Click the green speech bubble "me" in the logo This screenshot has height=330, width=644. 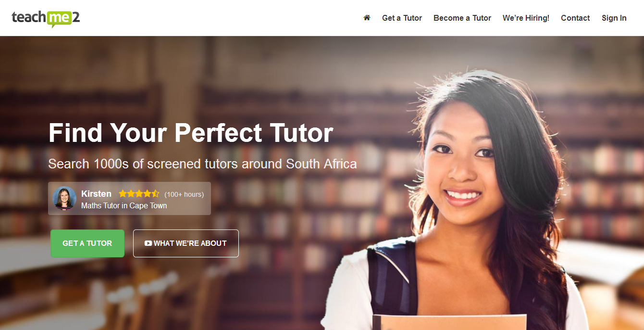tap(60, 19)
